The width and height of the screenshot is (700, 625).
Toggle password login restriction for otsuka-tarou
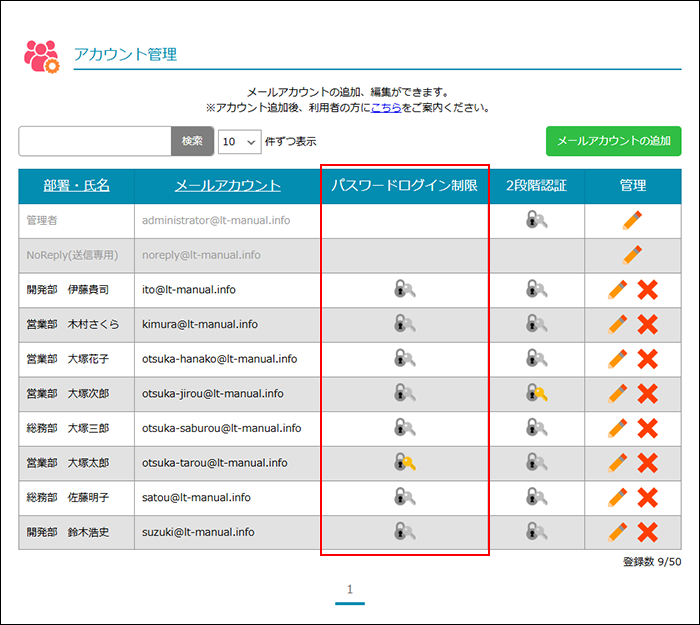[x=404, y=463]
